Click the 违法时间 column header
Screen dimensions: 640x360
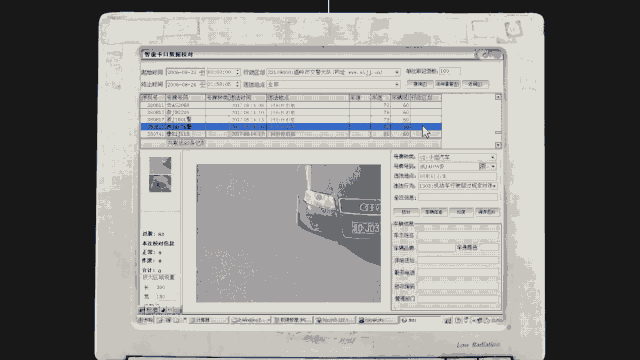248,98
